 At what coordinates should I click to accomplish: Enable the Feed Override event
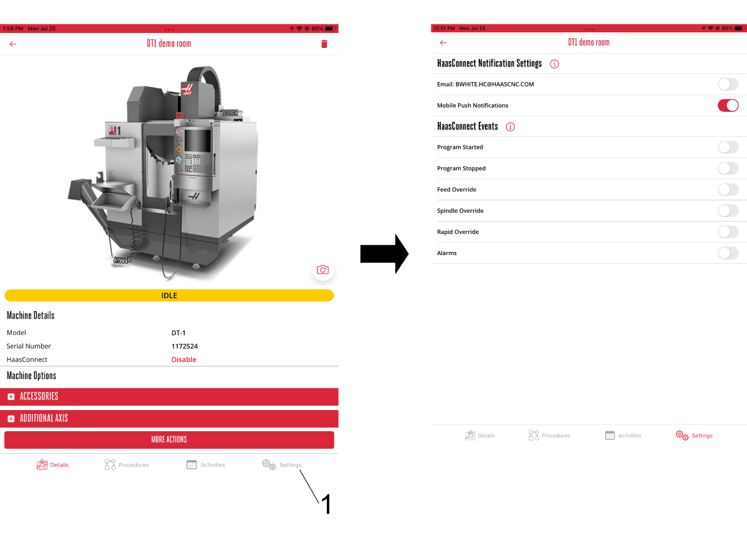[x=728, y=190]
